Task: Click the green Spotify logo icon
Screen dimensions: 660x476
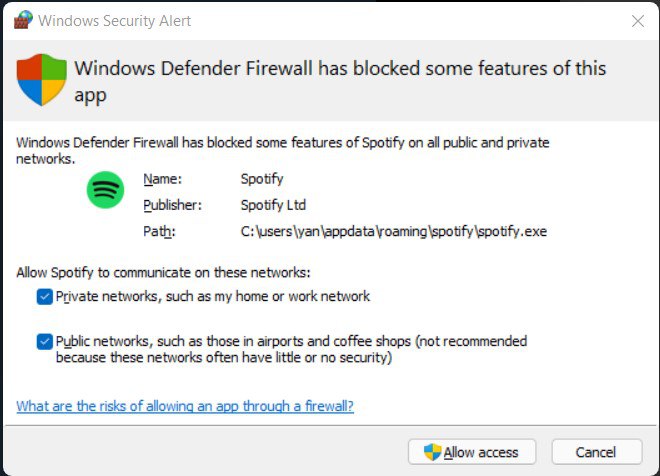Action: pos(105,190)
